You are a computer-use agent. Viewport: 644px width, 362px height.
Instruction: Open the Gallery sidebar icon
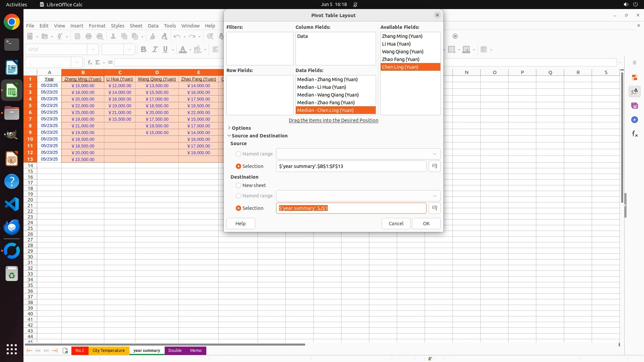tap(635, 106)
